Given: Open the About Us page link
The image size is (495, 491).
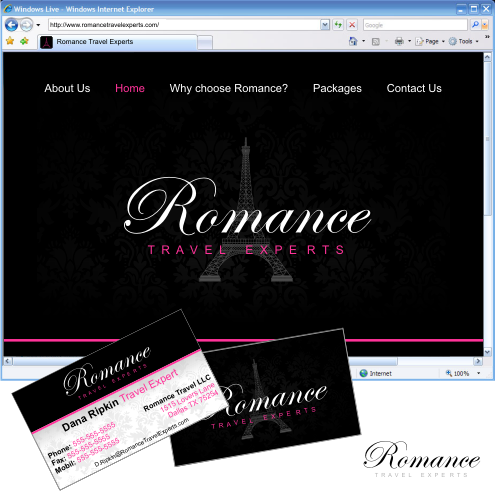Looking at the screenshot, I should 67,88.
